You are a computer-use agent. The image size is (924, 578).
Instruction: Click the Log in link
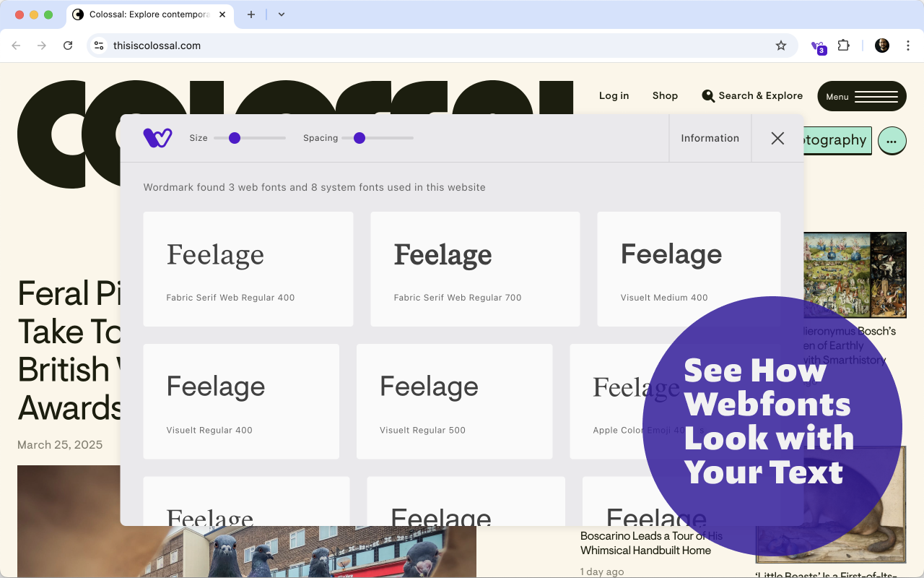point(614,95)
